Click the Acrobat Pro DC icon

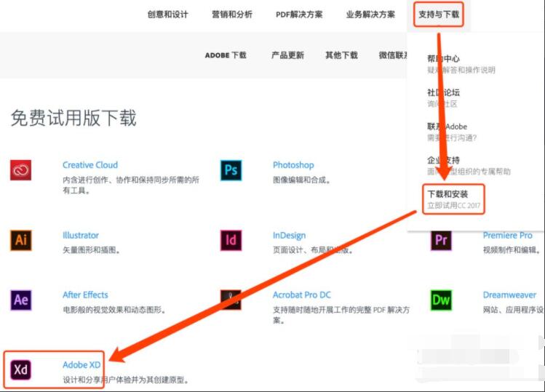[x=231, y=300]
